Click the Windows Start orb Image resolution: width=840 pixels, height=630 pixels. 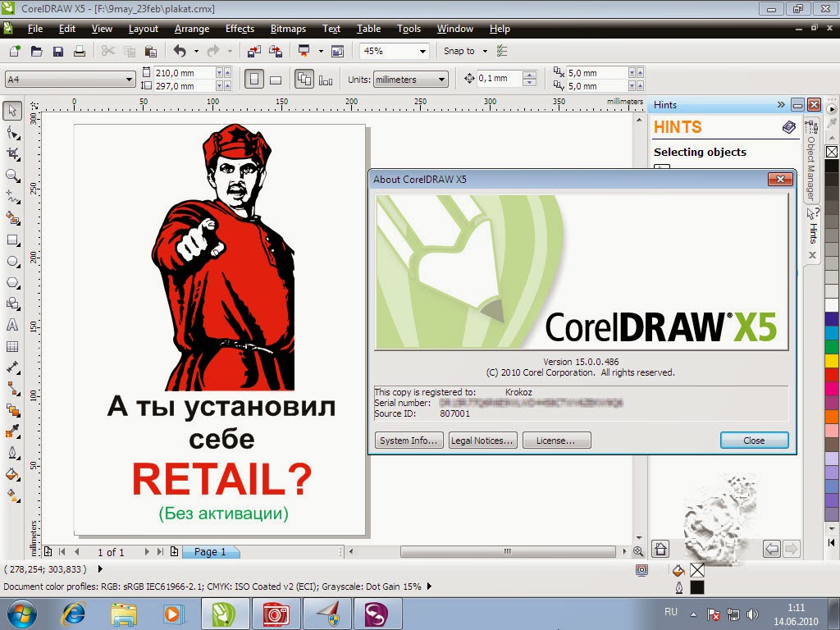click(x=21, y=614)
